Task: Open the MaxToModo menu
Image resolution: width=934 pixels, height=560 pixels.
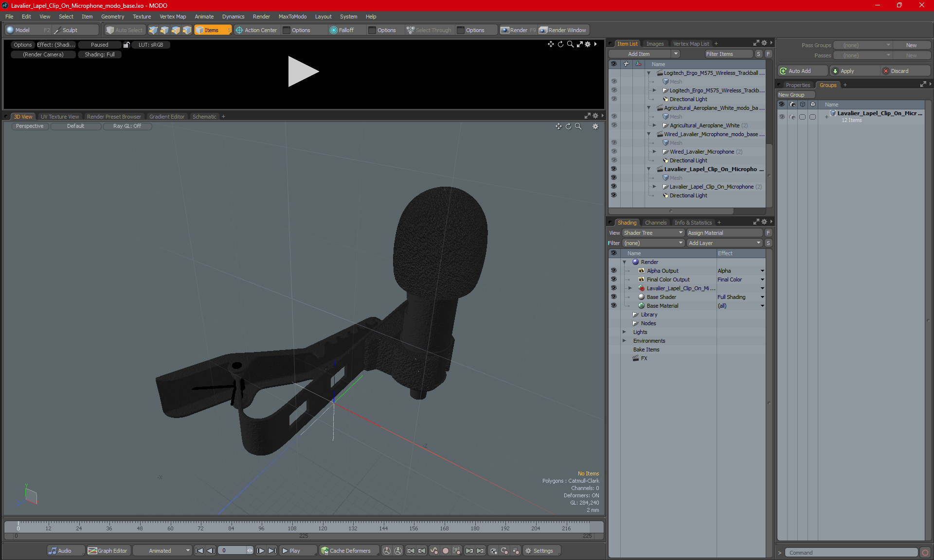Action: tap(292, 17)
